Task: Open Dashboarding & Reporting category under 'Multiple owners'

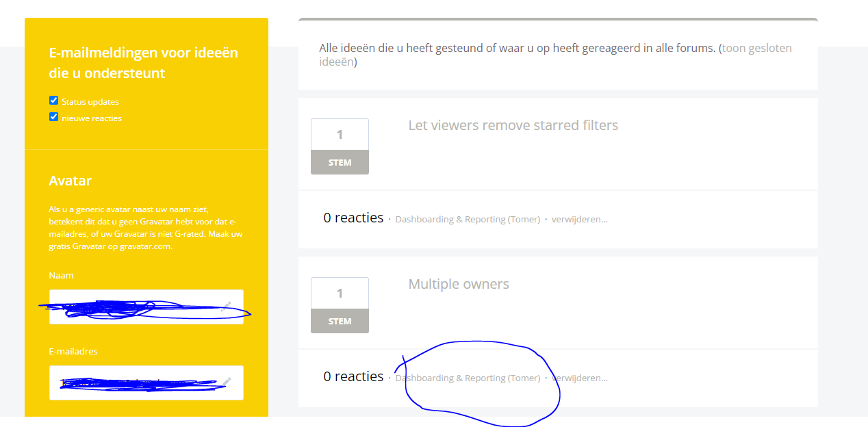Action: click(468, 378)
